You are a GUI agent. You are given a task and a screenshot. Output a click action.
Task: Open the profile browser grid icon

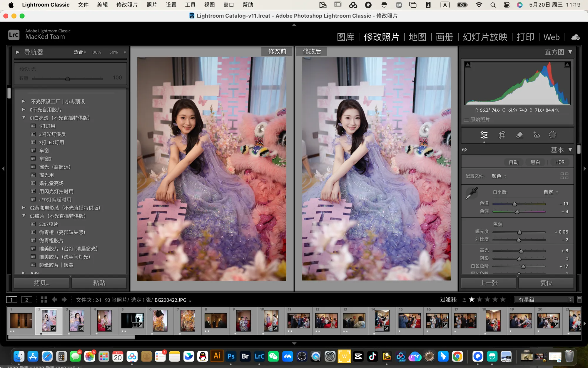(x=564, y=176)
